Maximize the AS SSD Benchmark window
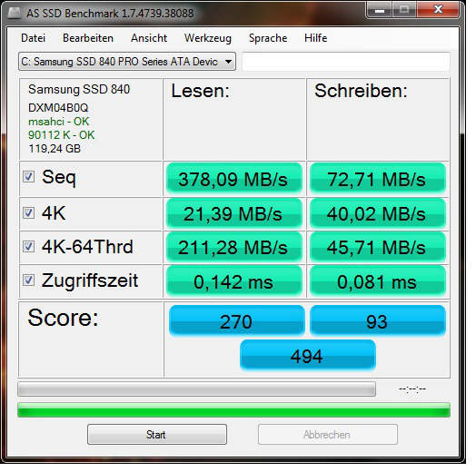476x472 pixels. click(x=404, y=10)
